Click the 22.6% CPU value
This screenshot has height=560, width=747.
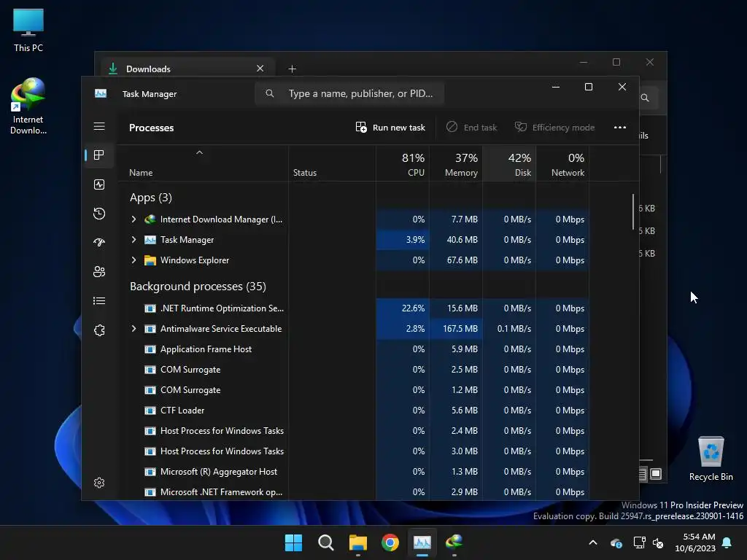(413, 308)
